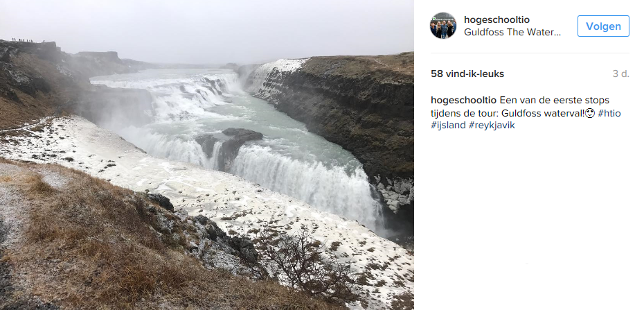Image resolution: width=644 pixels, height=310 pixels.
Task: Open the #reykjavik hashtag
Action: (492, 126)
